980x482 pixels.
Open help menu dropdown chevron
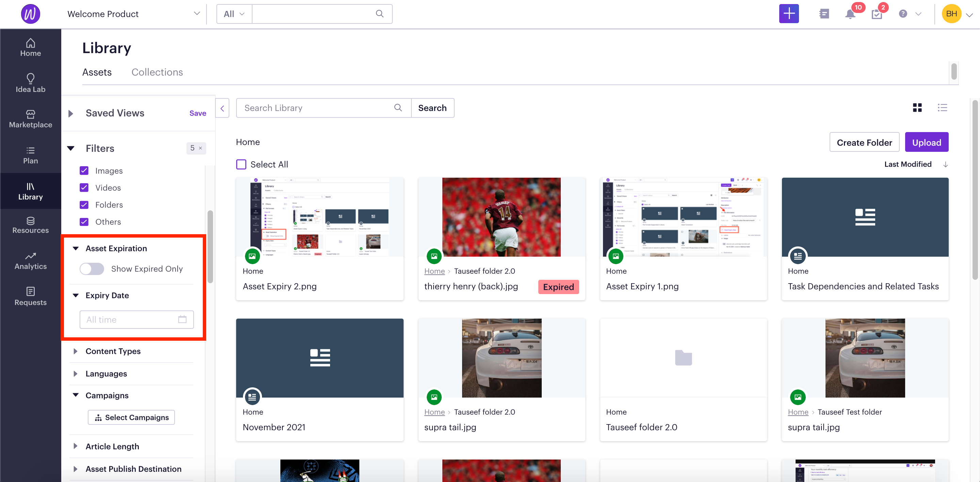pyautogui.click(x=918, y=14)
